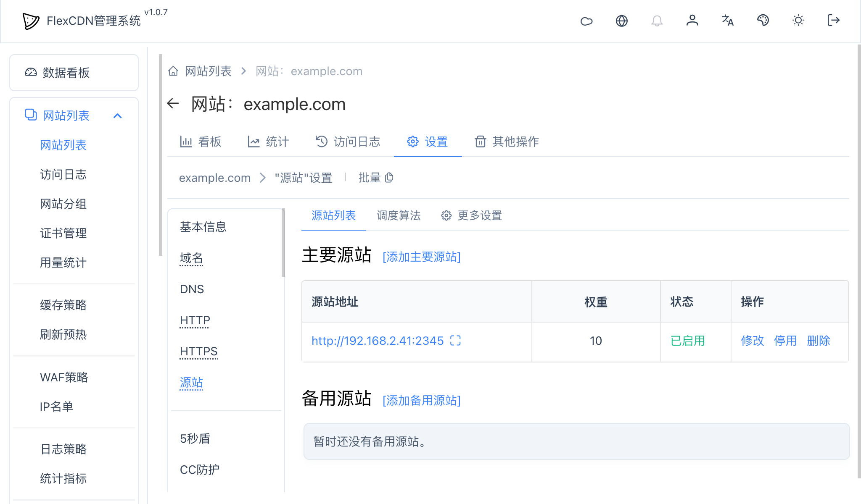861x504 pixels.
Task: Toggle light mode with the sun icon
Action: click(798, 21)
